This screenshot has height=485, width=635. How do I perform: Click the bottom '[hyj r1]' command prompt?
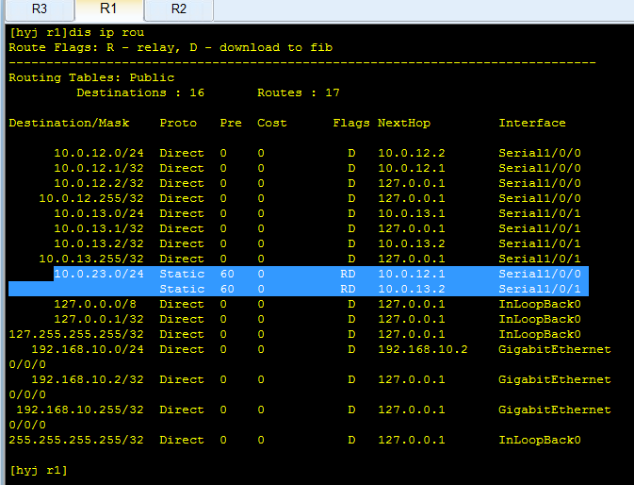coord(38,470)
